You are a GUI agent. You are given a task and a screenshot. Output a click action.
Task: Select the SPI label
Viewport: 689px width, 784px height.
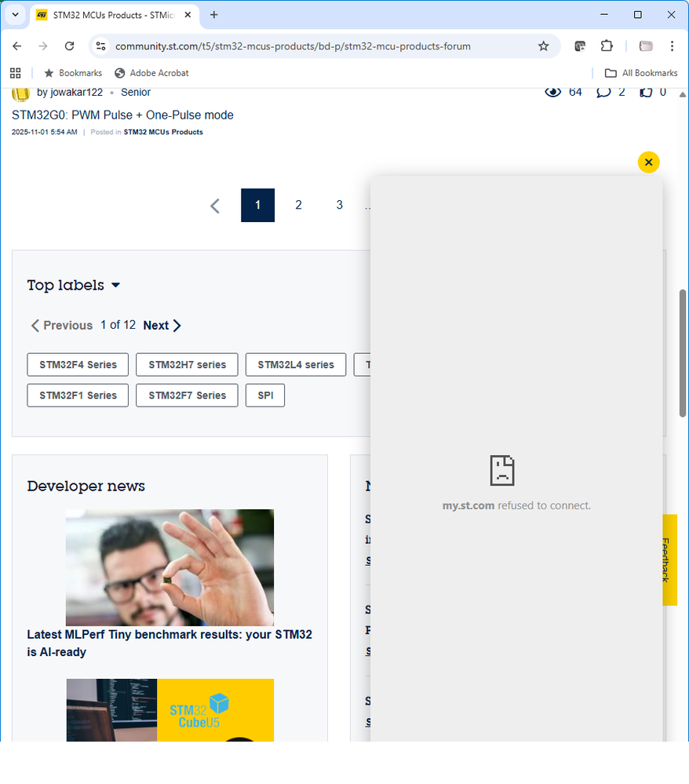click(x=265, y=396)
